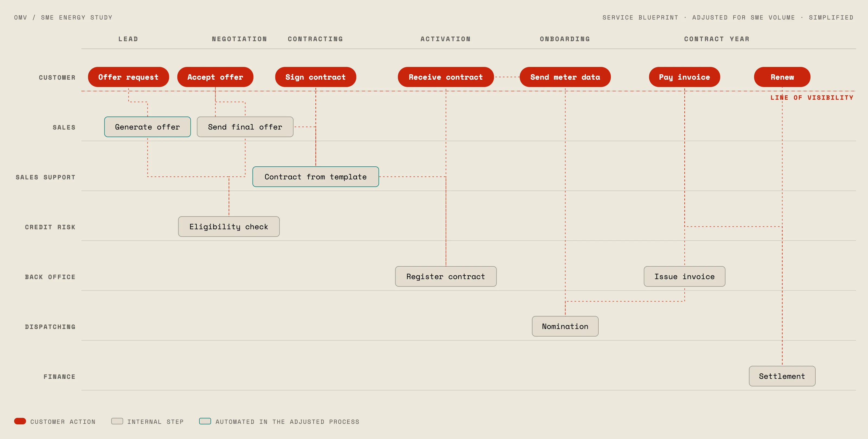The width and height of the screenshot is (868, 439).
Task: Click the INTERNAL STEP legend text
Action: click(156, 422)
